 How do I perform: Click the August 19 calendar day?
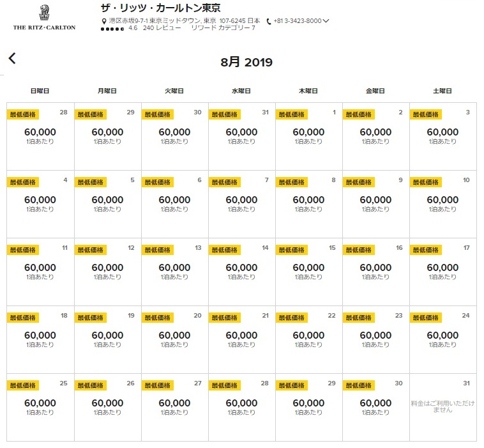click(108, 339)
